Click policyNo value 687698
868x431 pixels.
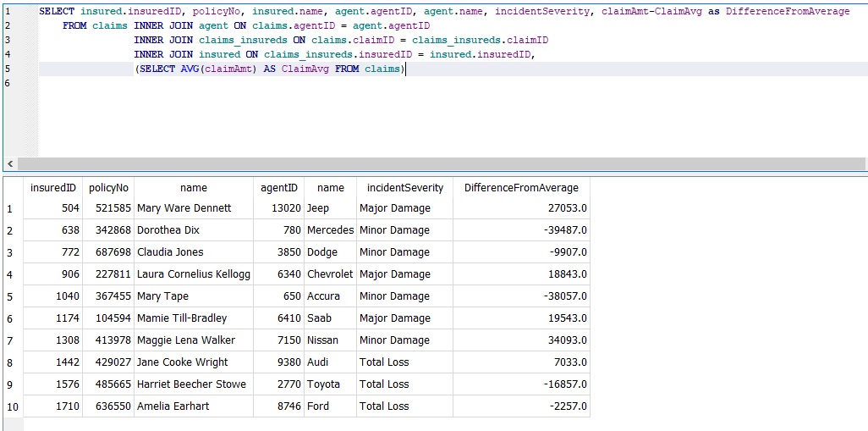[108, 252]
